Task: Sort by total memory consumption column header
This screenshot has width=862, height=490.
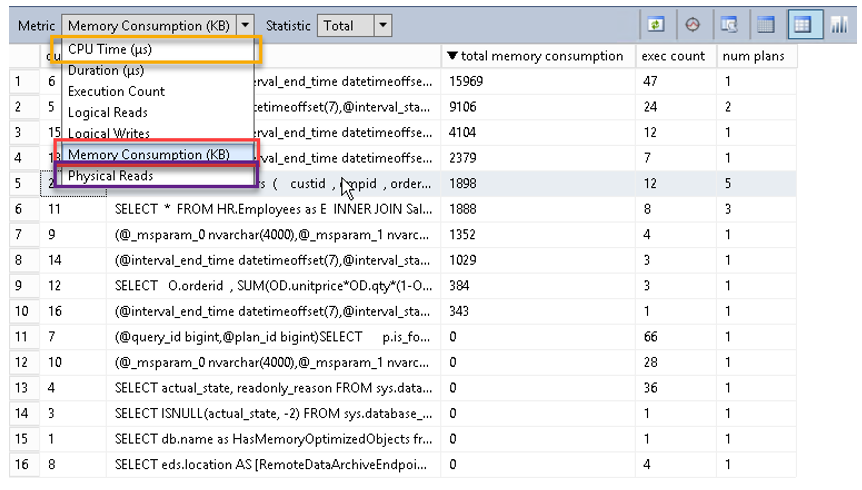Action: 535,56
